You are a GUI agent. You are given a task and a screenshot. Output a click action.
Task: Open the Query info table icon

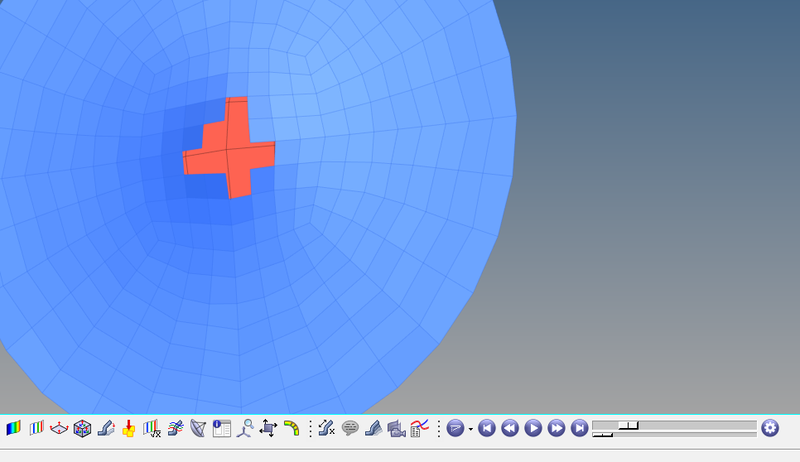(x=221, y=428)
